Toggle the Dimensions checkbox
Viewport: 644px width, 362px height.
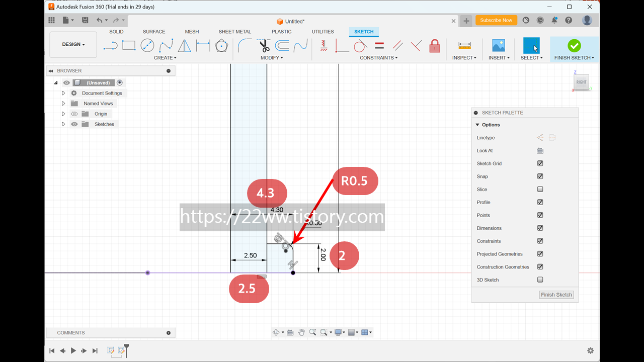pos(540,228)
